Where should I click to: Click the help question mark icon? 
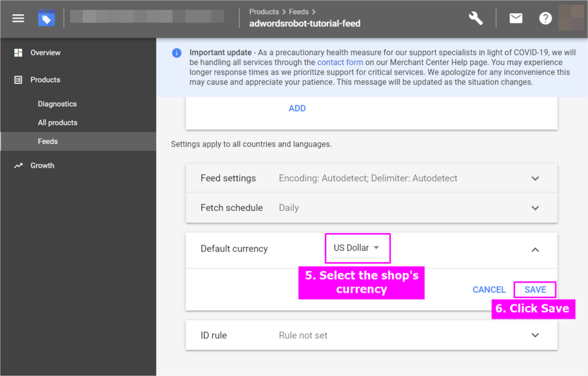click(545, 19)
